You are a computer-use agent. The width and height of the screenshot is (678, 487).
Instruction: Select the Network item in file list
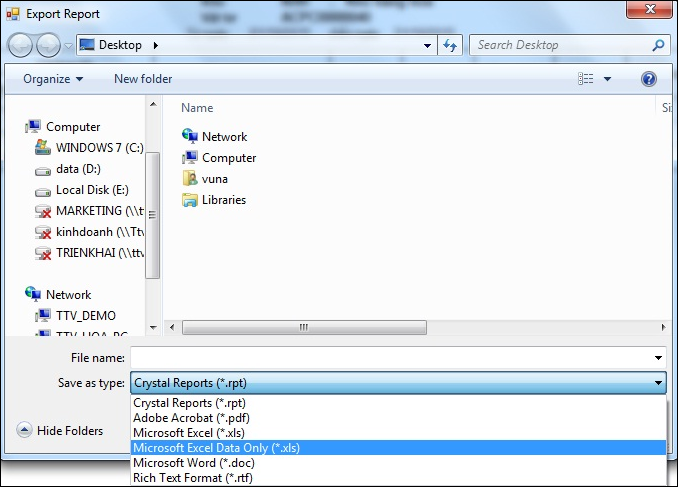tap(224, 137)
